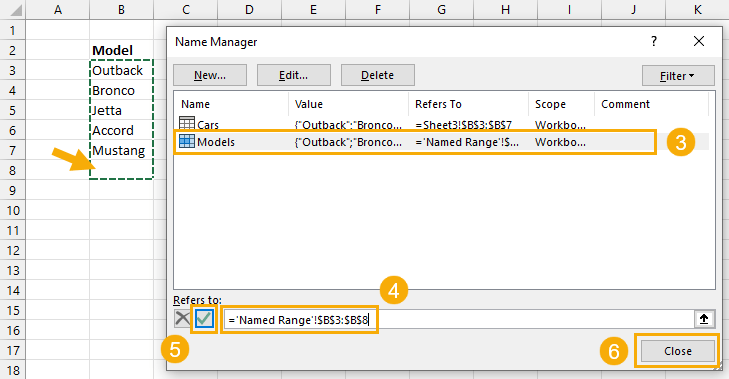Sort by the Scope column header
Screen dimensions: 729x379
point(562,104)
